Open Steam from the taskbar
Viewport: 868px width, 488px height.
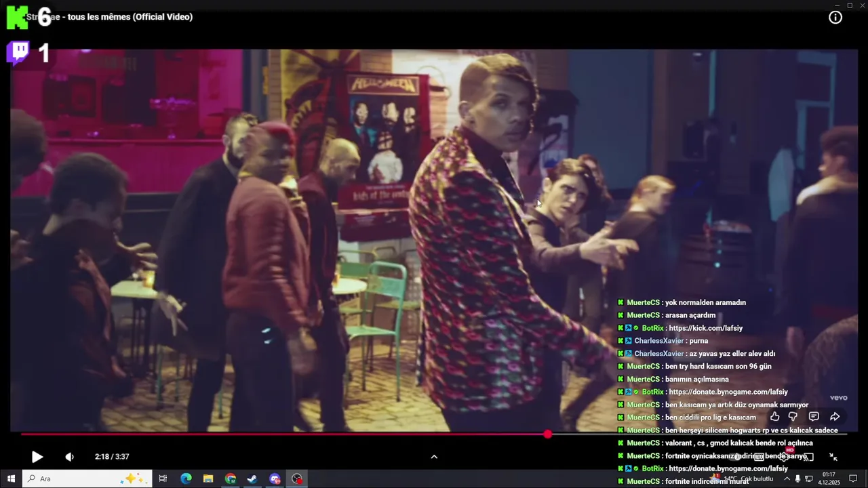coord(252,479)
